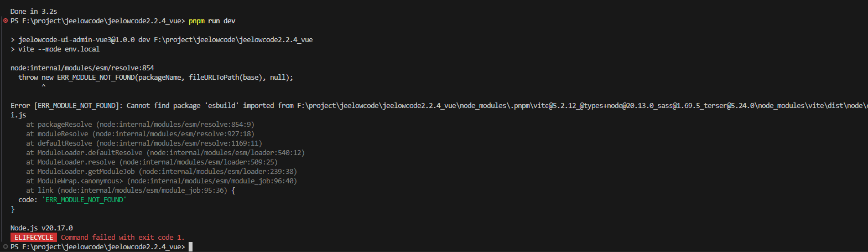Click the red error decoration beside pnpm run dev
The height and width of the screenshot is (252, 868).
click(x=6, y=21)
